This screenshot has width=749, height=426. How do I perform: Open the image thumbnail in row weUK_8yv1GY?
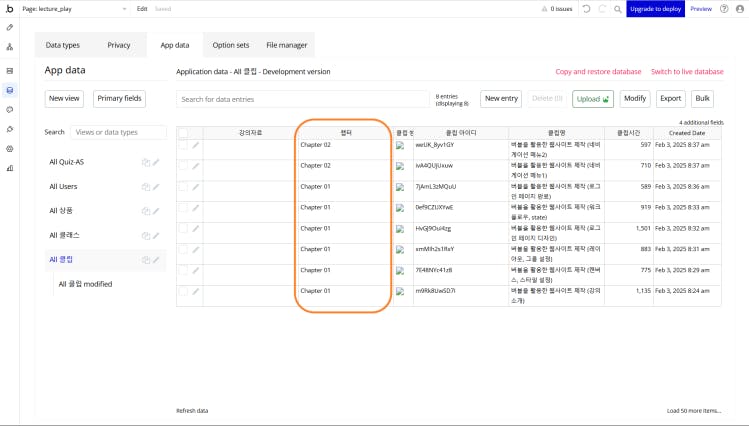tap(400, 146)
